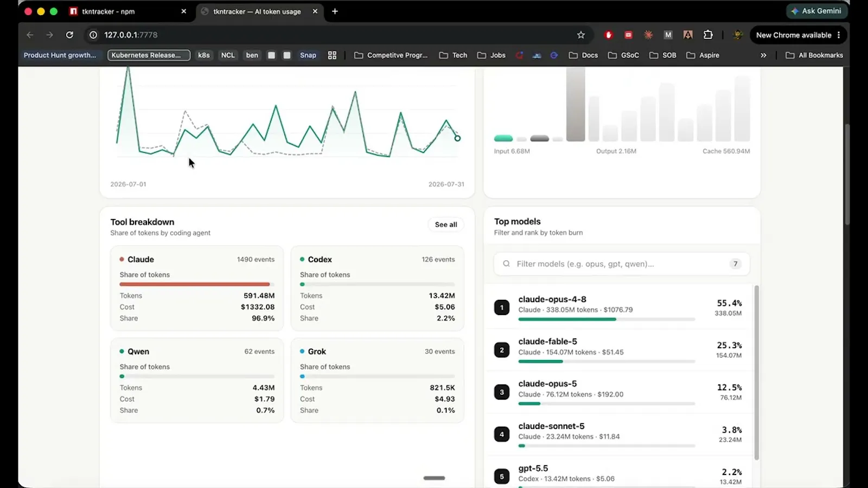Select the claude-sonnet-5 model row

pos(618,434)
